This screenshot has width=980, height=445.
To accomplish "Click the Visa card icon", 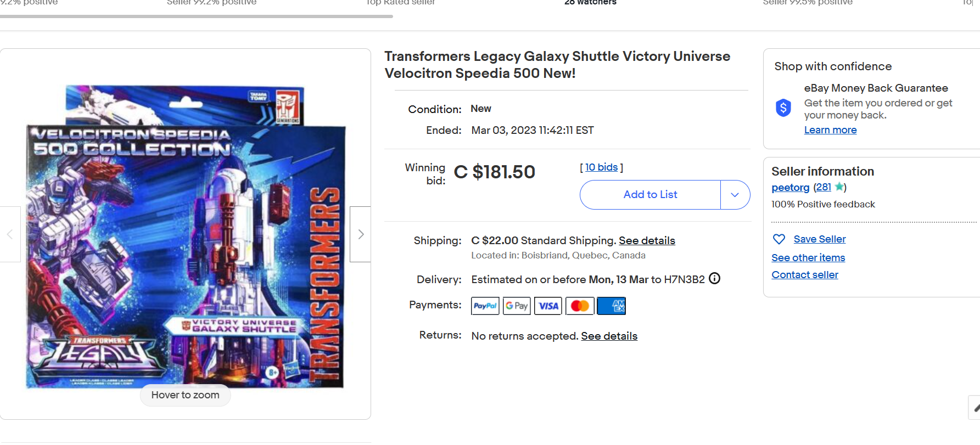I will point(548,306).
